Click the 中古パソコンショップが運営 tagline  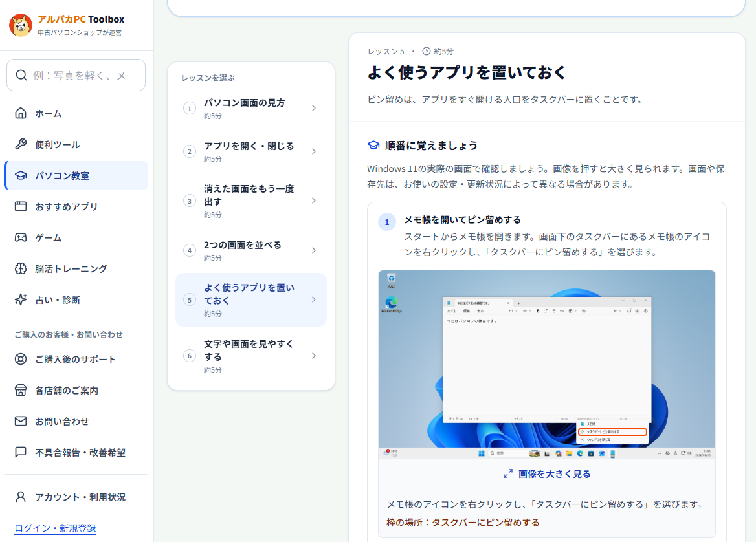80,32
